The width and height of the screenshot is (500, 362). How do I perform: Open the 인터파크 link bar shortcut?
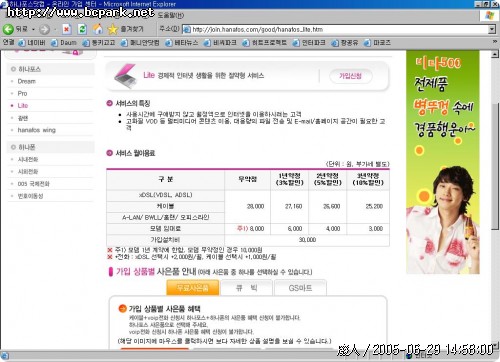(309, 43)
